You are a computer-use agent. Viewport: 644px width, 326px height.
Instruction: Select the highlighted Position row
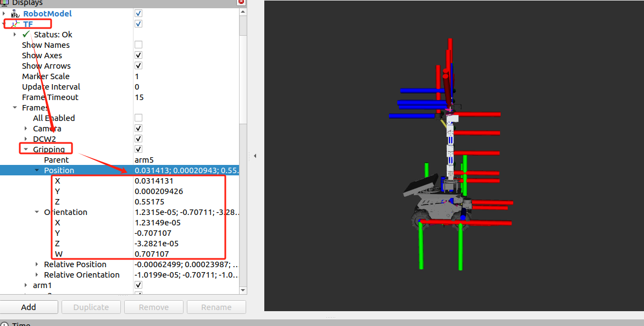120,170
